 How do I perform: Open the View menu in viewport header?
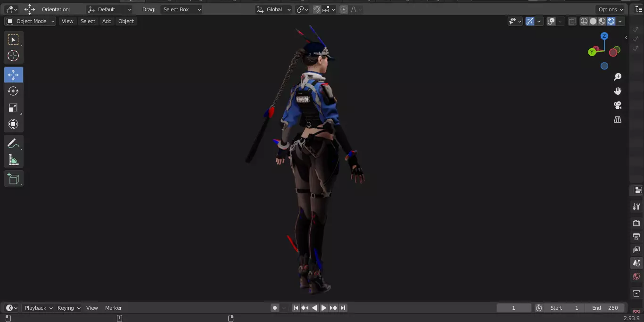click(67, 21)
